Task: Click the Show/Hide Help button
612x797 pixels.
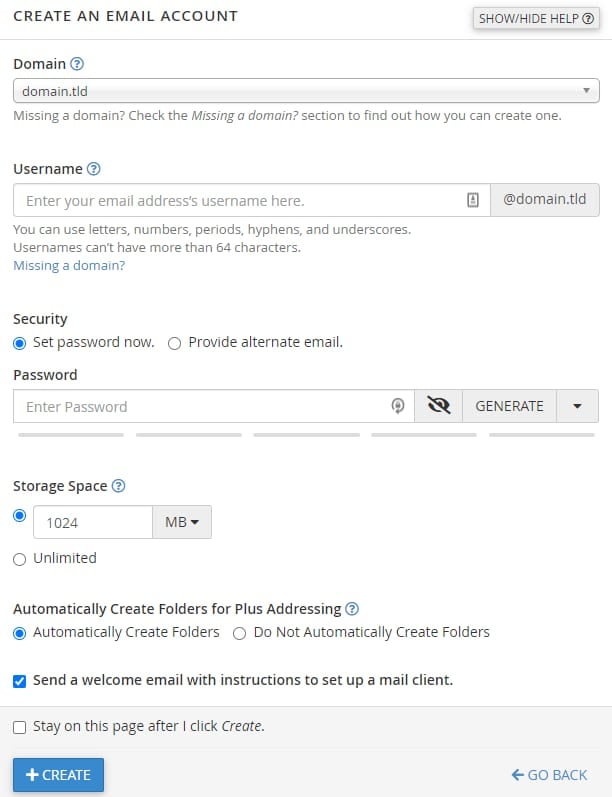Action: pos(536,19)
